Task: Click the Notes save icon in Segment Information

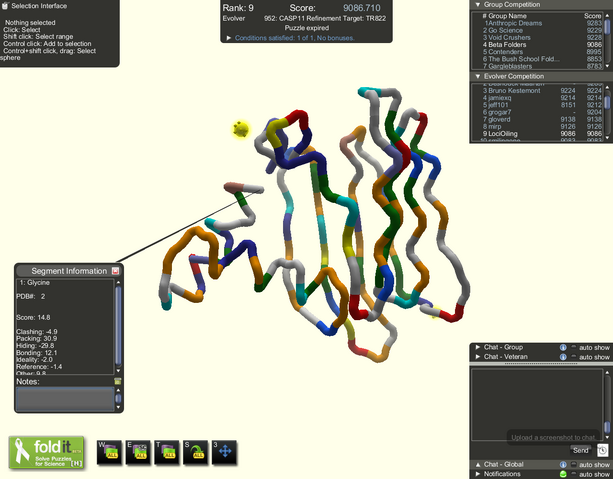Action: coord(117,381)
